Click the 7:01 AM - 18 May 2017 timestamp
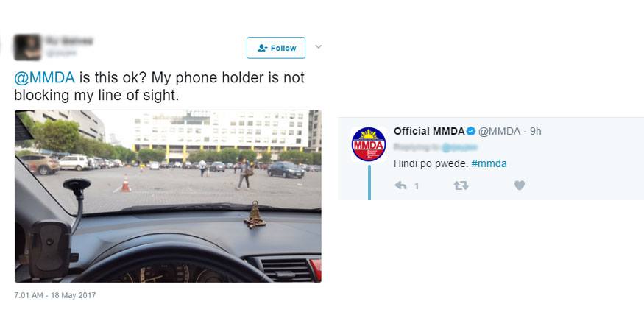Viewport: 644px width, 318px height. [x=54, y=295]
